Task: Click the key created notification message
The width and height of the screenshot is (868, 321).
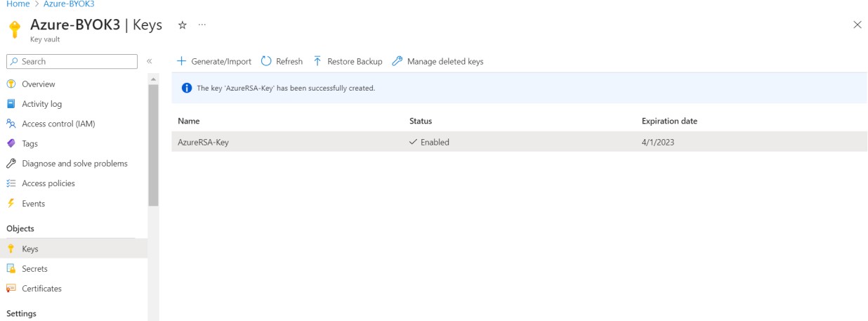Action: (286, 89)
